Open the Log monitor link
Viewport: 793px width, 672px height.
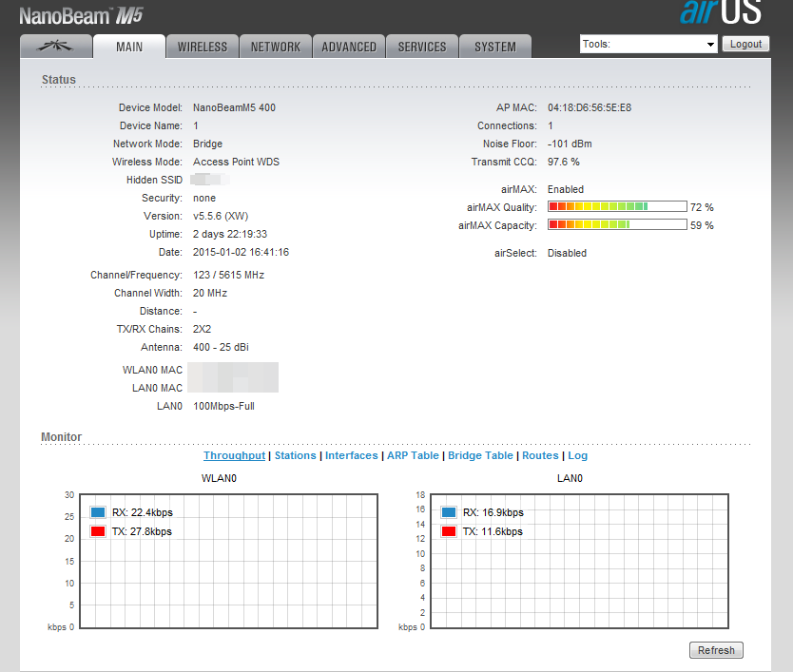(x=577, y=455)
